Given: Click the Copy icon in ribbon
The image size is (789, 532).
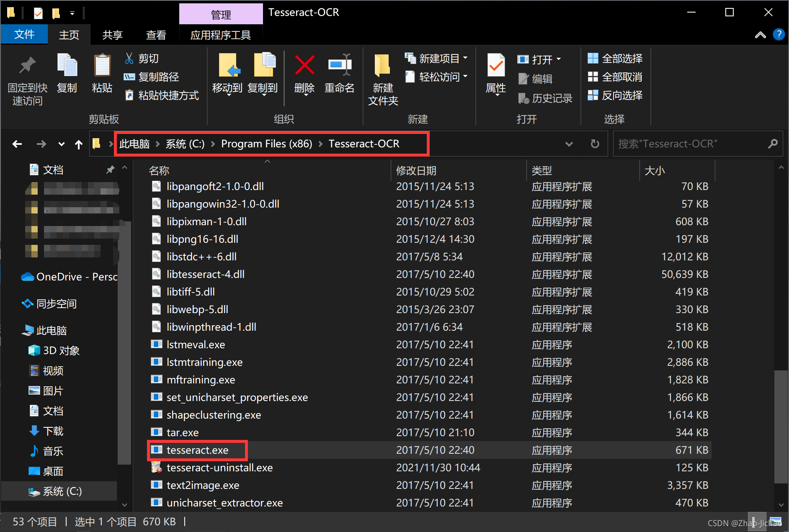Looking at the screenshot, I should pyautogui.click(x=67, y=65).
